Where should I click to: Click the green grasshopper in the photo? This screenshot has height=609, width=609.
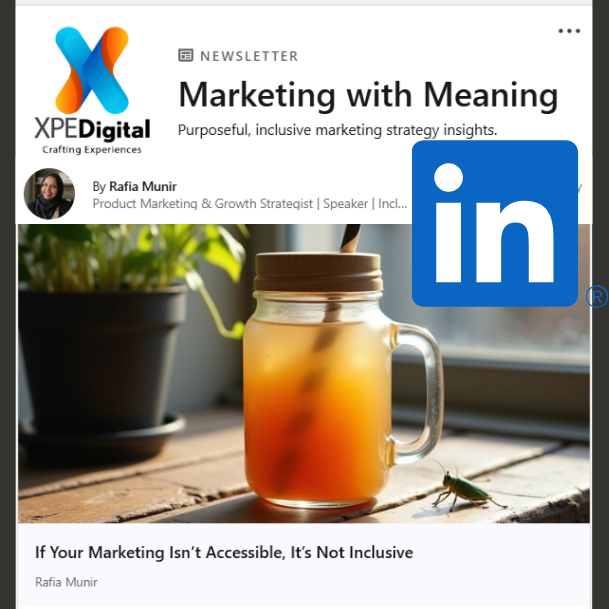pos(468,489)
